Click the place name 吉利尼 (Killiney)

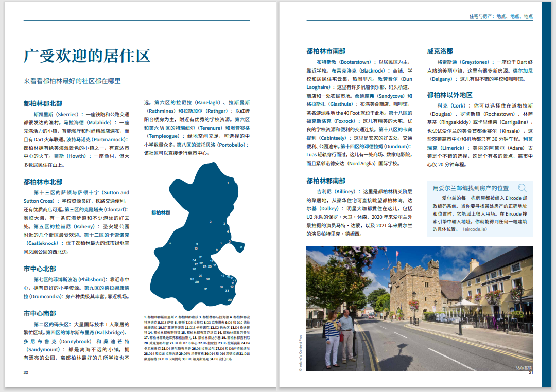click(337, 192)
